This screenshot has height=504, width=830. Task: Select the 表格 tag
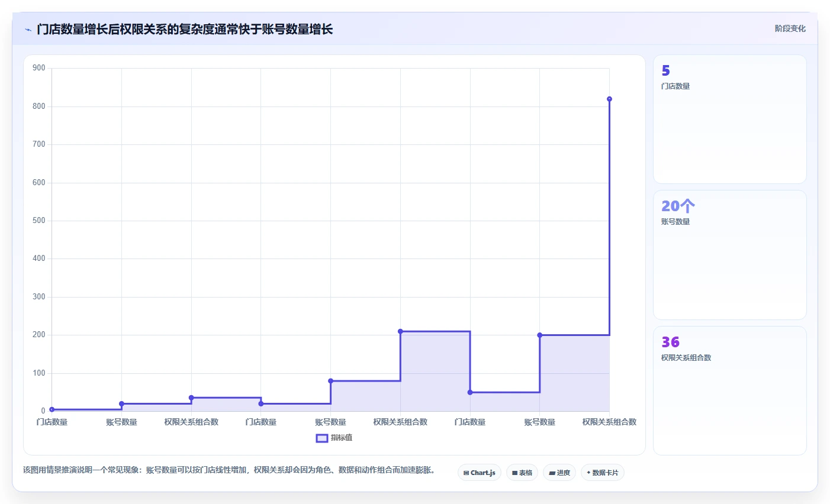click(x=522, y=473)
